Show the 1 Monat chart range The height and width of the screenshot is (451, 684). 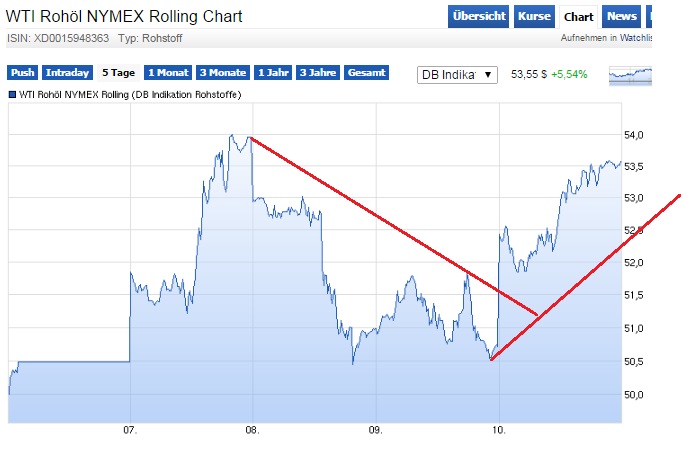point(167,73)
